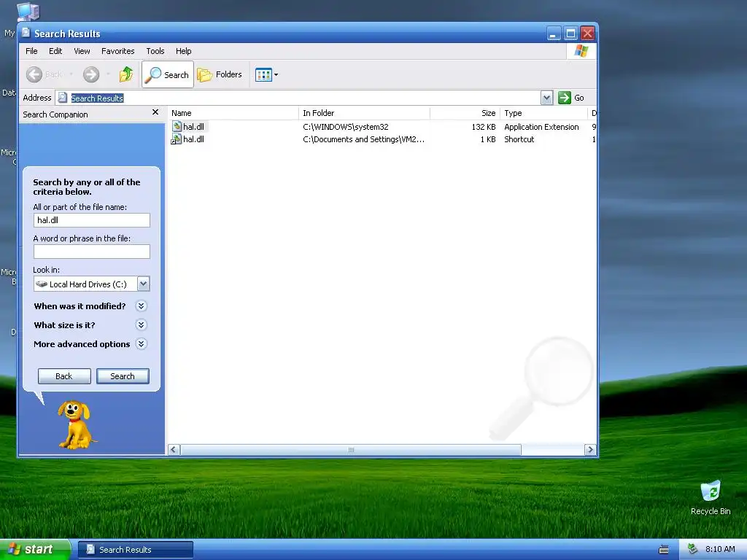This screenshot has height=560, width=747.
Task: Expand When was it modified options
Action: coord(141,306)
